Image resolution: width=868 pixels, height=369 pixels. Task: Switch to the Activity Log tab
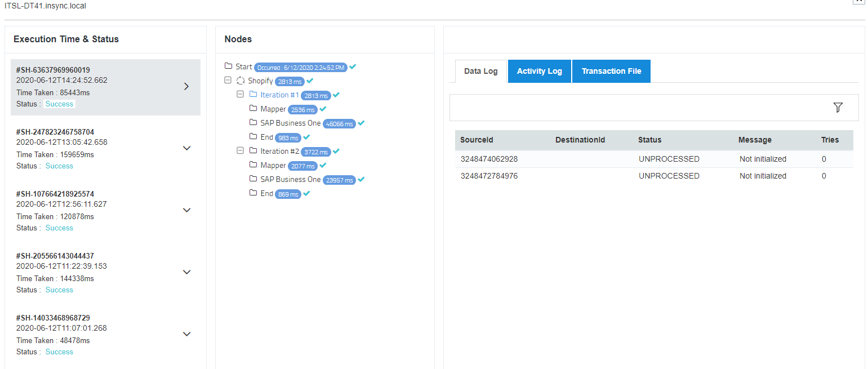tap(539, 71)
